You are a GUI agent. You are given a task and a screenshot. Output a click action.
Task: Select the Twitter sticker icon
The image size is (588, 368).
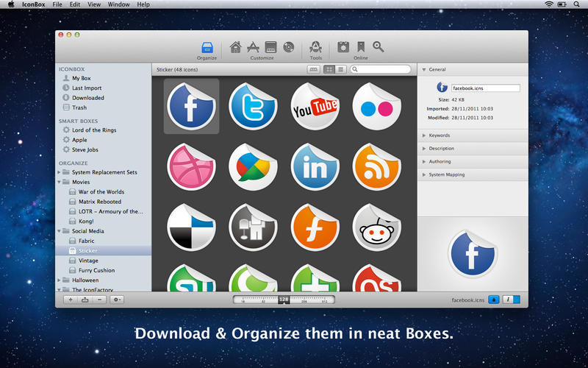pyautogui.click(x=253, y=107)
